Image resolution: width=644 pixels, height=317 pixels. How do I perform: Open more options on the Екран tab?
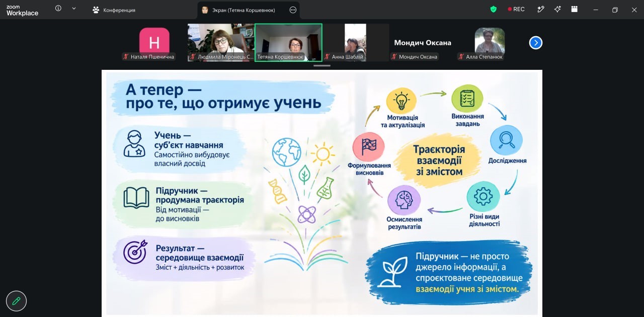pyautogui.click(x=293, y=10)
